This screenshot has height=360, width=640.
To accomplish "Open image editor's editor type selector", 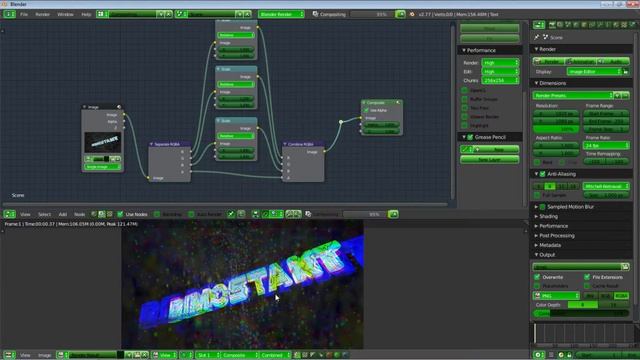I will coord(9,355).
